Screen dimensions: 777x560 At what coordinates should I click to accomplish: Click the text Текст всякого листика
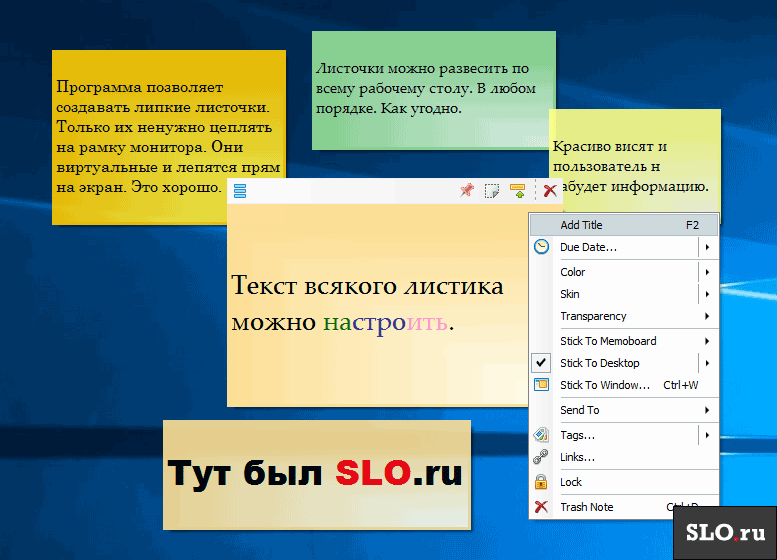(x=367, y=286)
